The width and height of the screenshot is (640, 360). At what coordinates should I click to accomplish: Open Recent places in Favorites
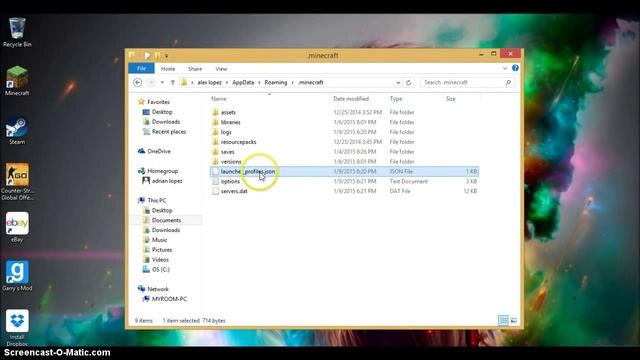169,131
